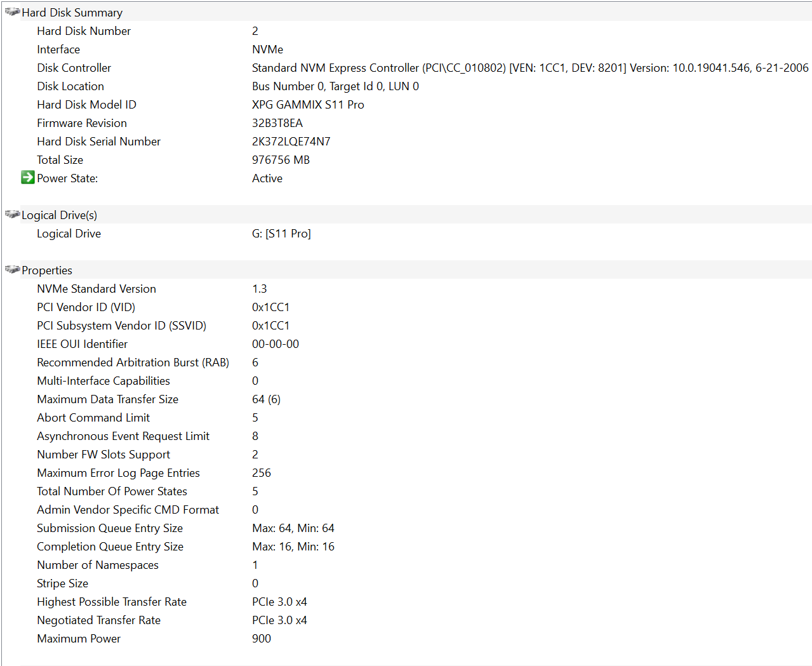Click serial number 2K372LQE74N7
The image size is (812, 666).
pyautogui.click(x=291, y=142)
